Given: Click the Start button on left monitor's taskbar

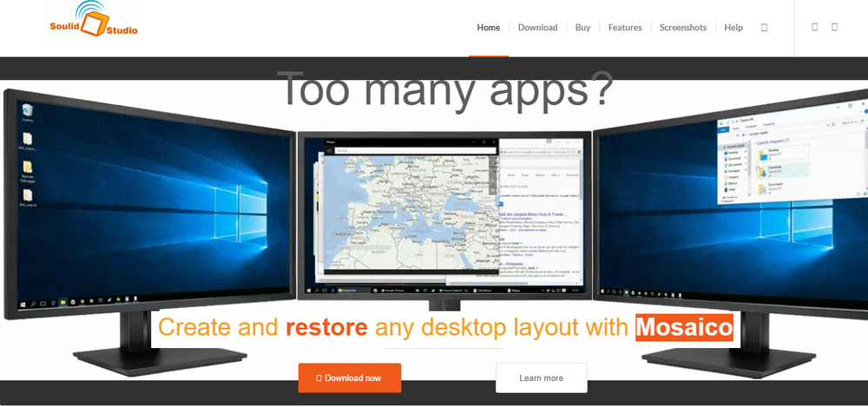Looking at the screenshot, I should 23,305.
